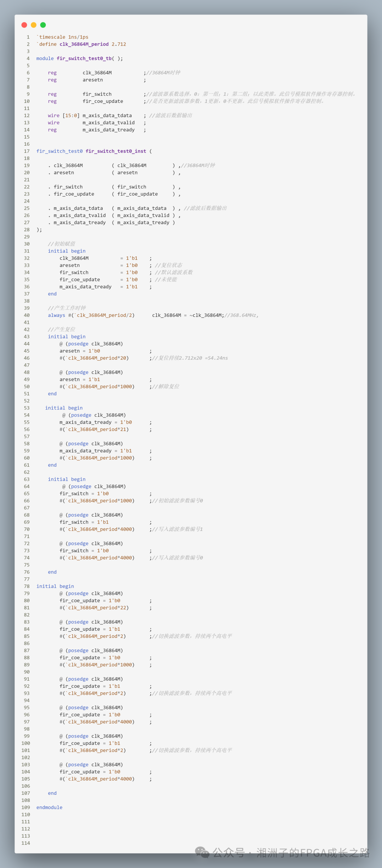This screenshot has height=868, width=382.
Task: Click line number 78 in the gutter
Action: [x=27, y=586]
